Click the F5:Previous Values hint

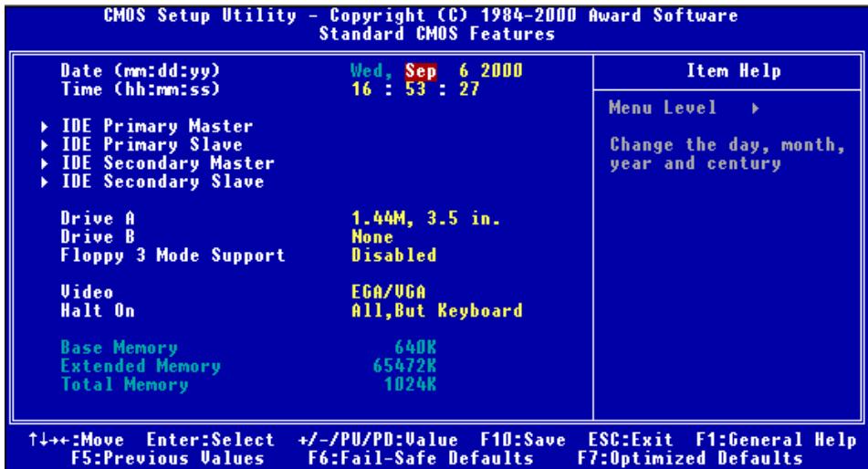tap(168, 458)
